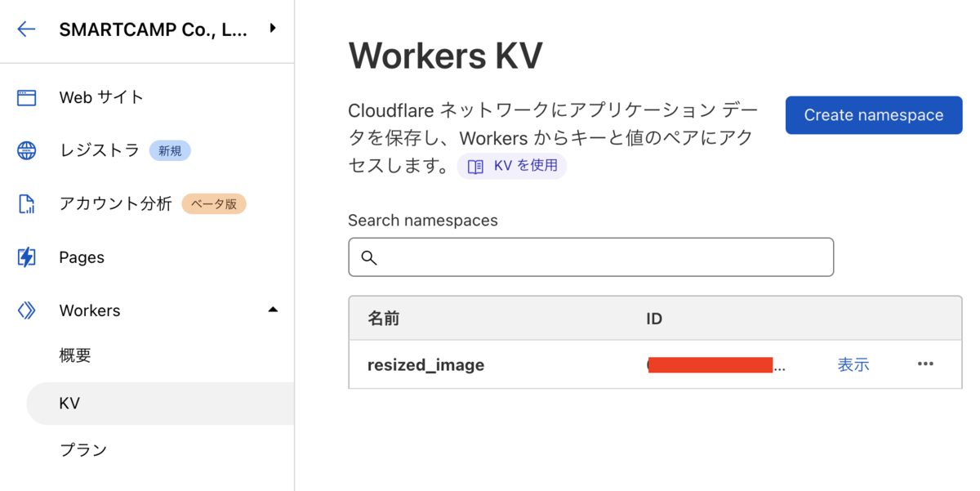The width and height of the screenshot is (980, 491).
Task: Select the KV submenu item
Action: tap(160, 404)
